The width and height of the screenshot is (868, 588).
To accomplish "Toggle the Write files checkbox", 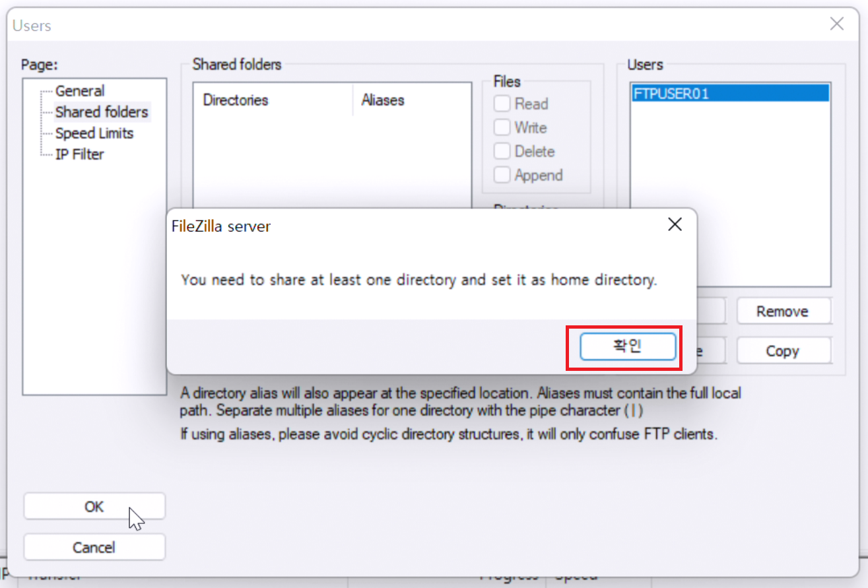I will click(x=503, y=127).
